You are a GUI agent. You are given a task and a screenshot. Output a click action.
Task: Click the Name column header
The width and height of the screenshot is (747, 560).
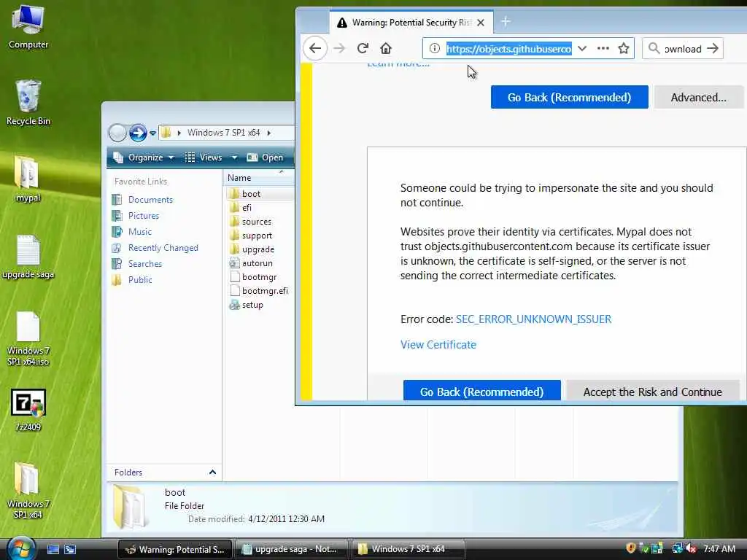pos(258,178)
